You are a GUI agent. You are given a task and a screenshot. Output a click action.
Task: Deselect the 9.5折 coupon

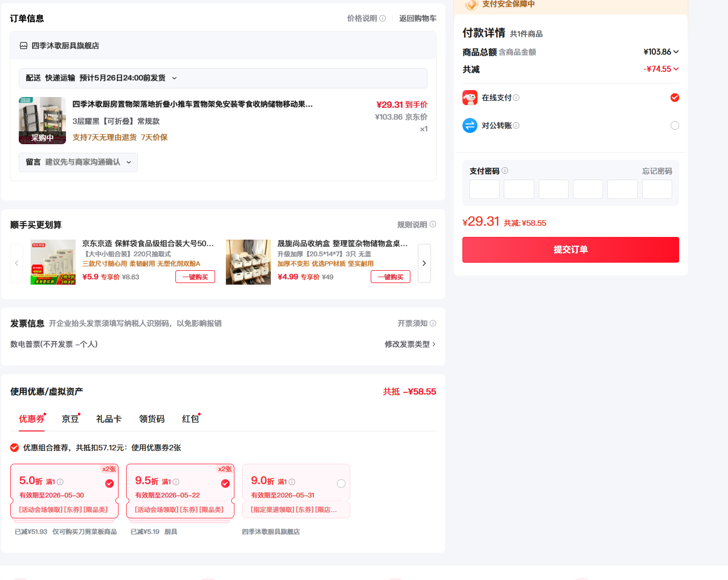(x=225, y=484)
